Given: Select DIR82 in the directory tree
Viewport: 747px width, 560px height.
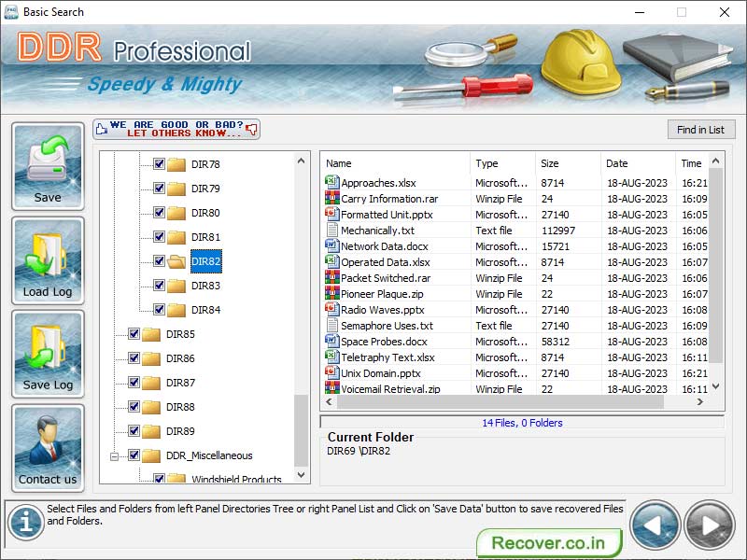Looking at the screenshot, I should [x=204, y=262].
